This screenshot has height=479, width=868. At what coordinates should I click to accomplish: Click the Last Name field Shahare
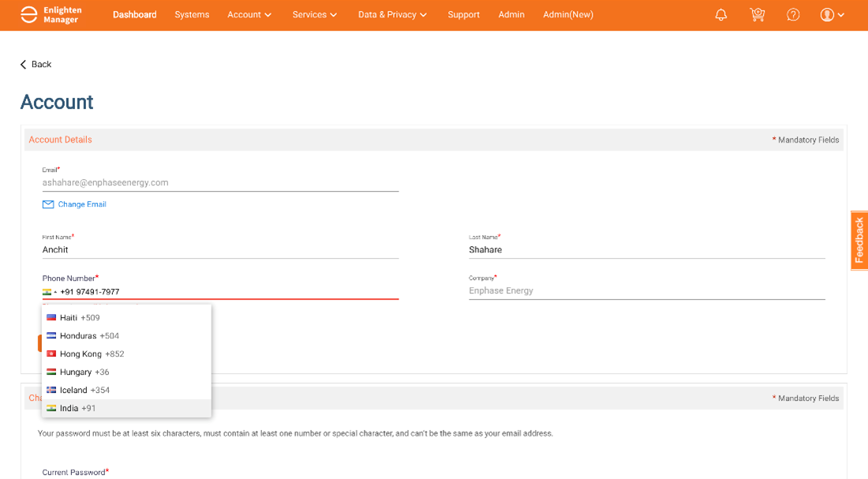point(646,249)
